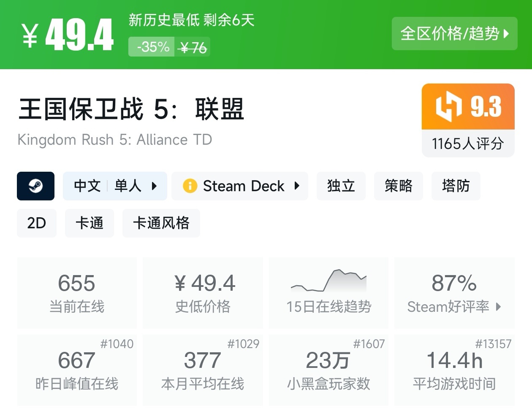This screenshot has height=416, width=532.
Task: Select the 卡通风格 tag
Action: [161, 223]
